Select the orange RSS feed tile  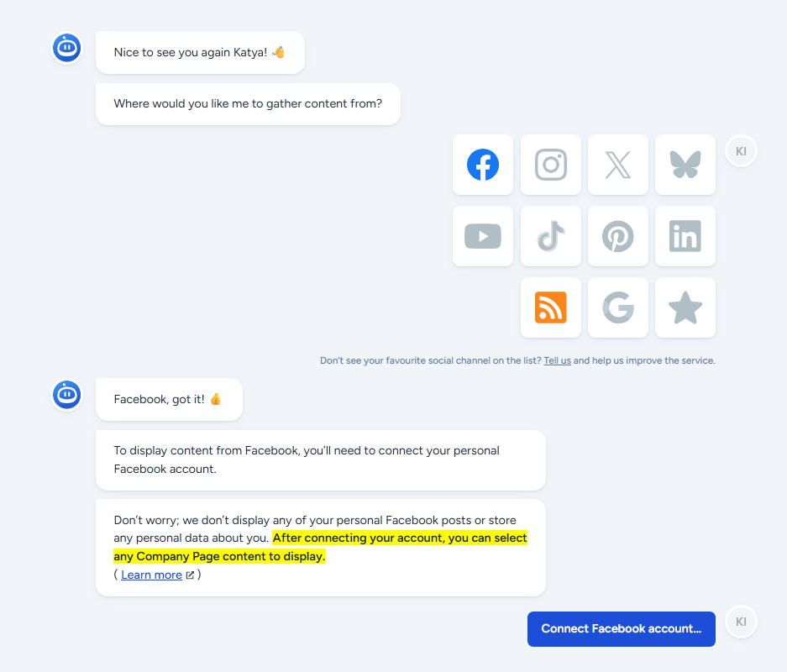click(551, 307)
